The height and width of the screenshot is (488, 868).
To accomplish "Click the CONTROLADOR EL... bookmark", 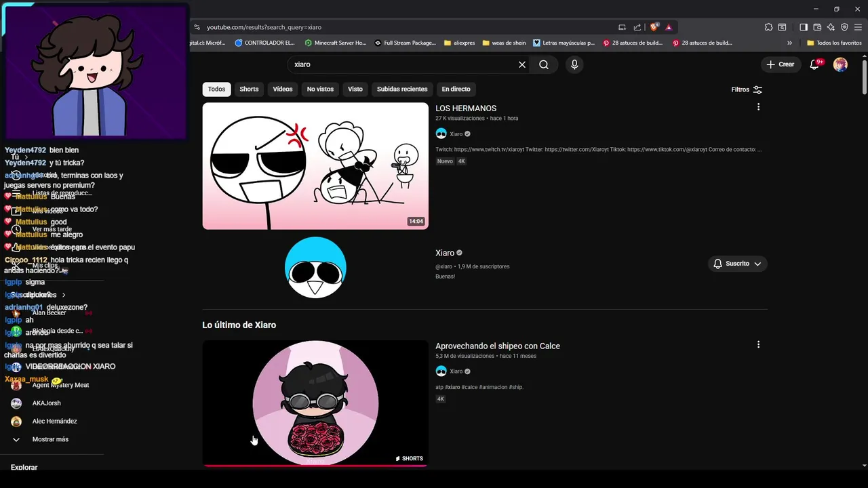I will [x=265, y=43].
